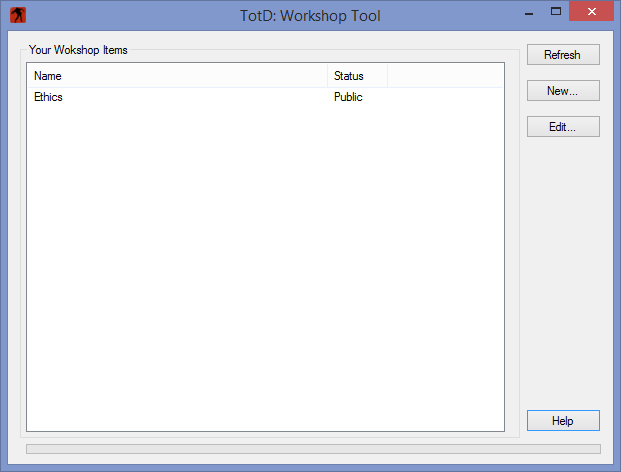The height and width of the screenshot is (472, 621).
Task: Click the TotD: Workshop Tool title bar
Action: 310,16
